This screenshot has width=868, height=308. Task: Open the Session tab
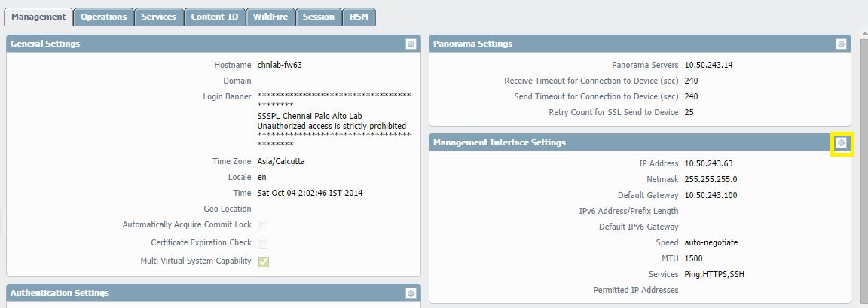coord(318,17)
